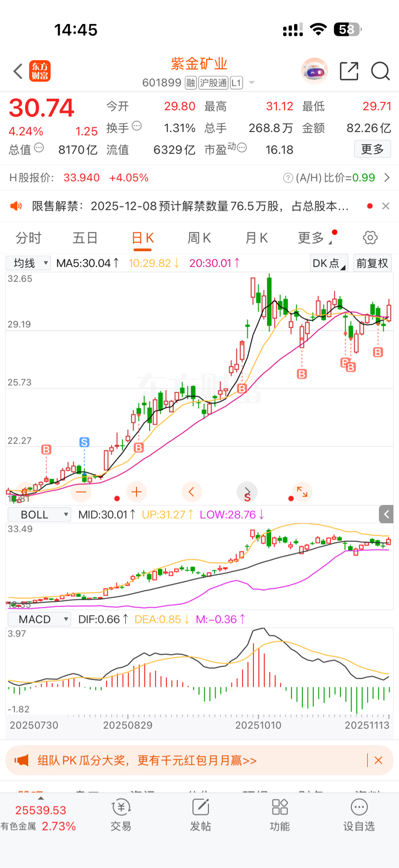
Task: Open the 东方财富 logo icon
Action: [40, 71]
